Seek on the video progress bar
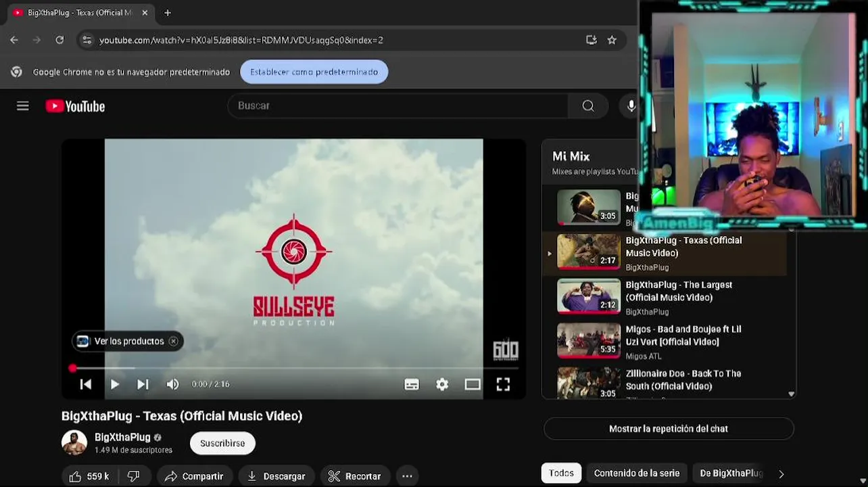Image resolution: width=868 pixels, height=487 pixels. 294,368
